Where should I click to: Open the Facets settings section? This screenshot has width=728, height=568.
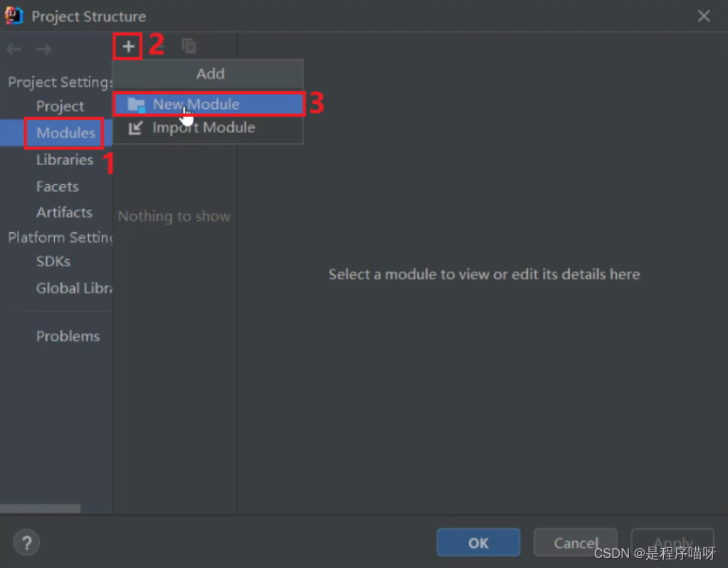click(57, 186)
